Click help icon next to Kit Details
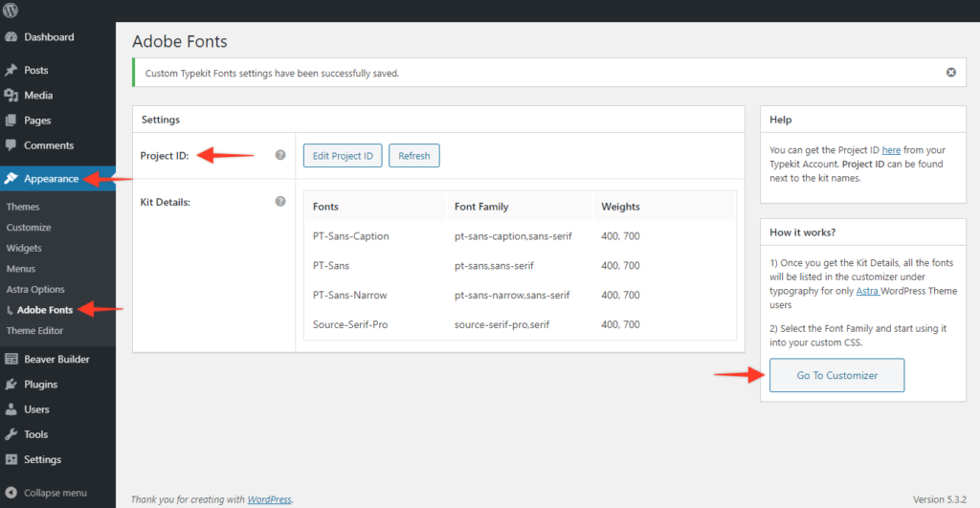 click(x=280, y=202)
